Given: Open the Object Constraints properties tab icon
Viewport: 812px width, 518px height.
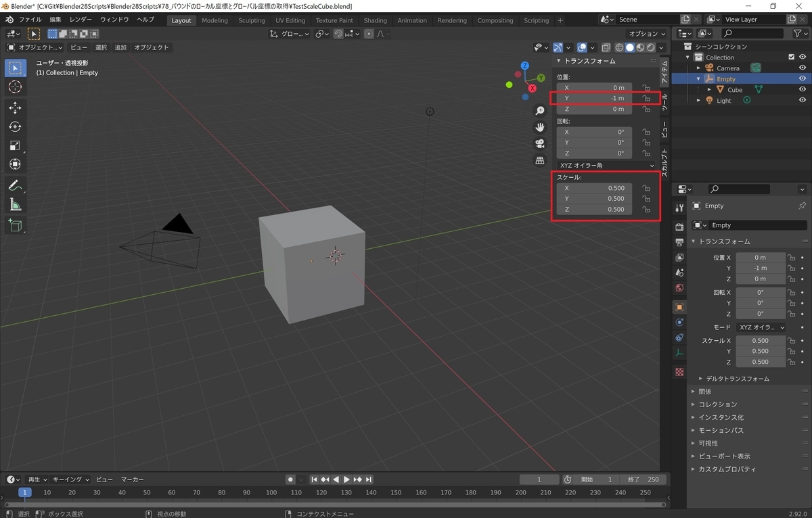Looking at the screenshot, I should [x=680, y=337].
